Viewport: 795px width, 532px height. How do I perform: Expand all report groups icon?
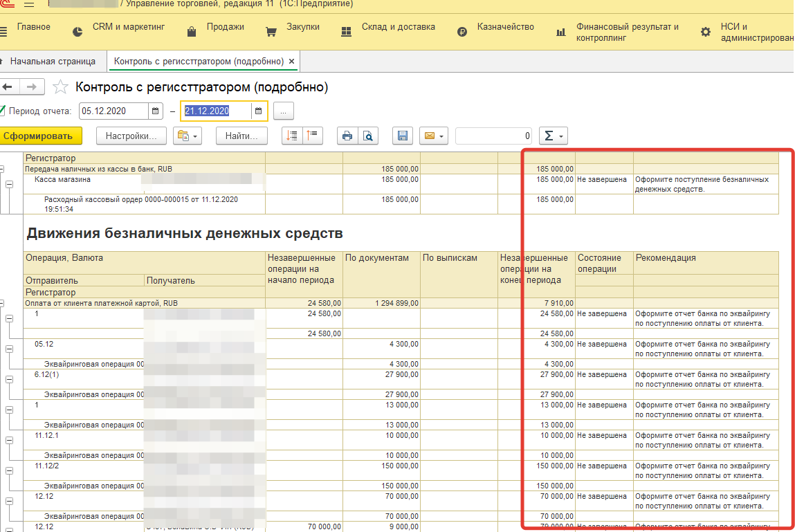[293, 136]
